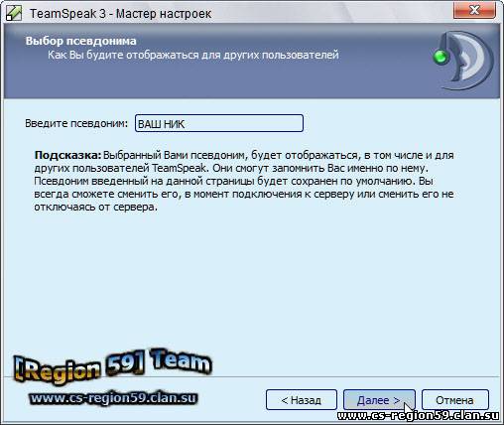Click the [Region 59] Team graphic logo

(112, 366)
